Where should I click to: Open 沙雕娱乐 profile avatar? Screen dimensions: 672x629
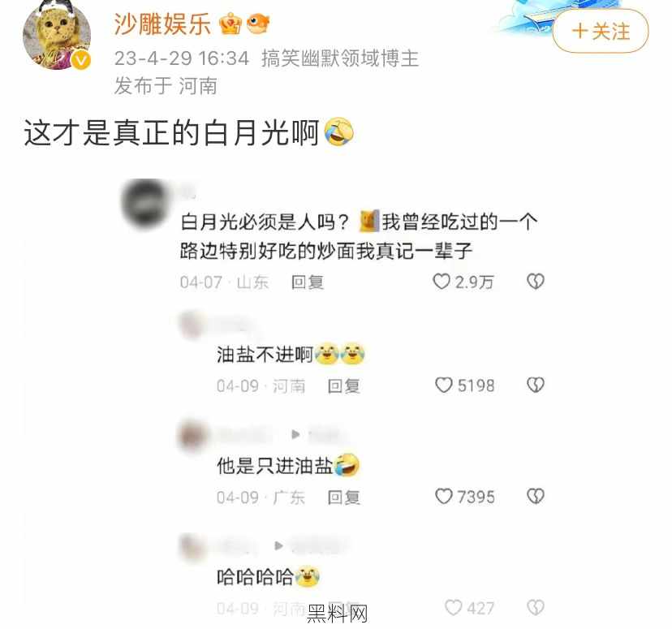coord(57,35)
